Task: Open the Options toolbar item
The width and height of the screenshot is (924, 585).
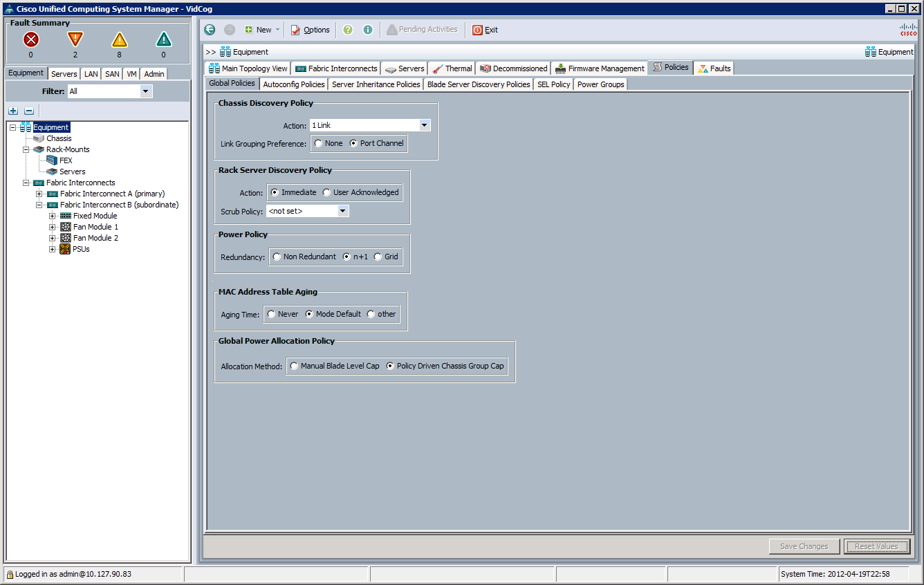Action: pos(310,30)
